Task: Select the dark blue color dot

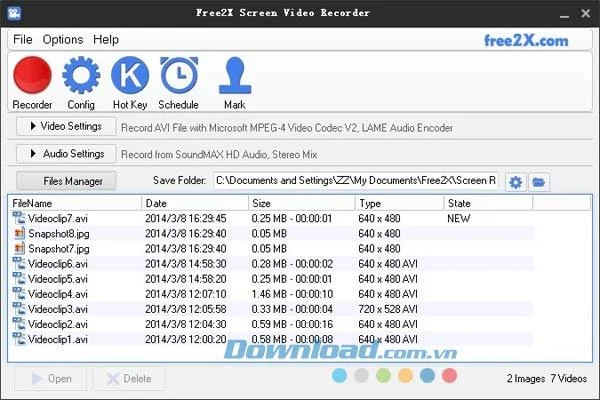Action: coord(427,376)
